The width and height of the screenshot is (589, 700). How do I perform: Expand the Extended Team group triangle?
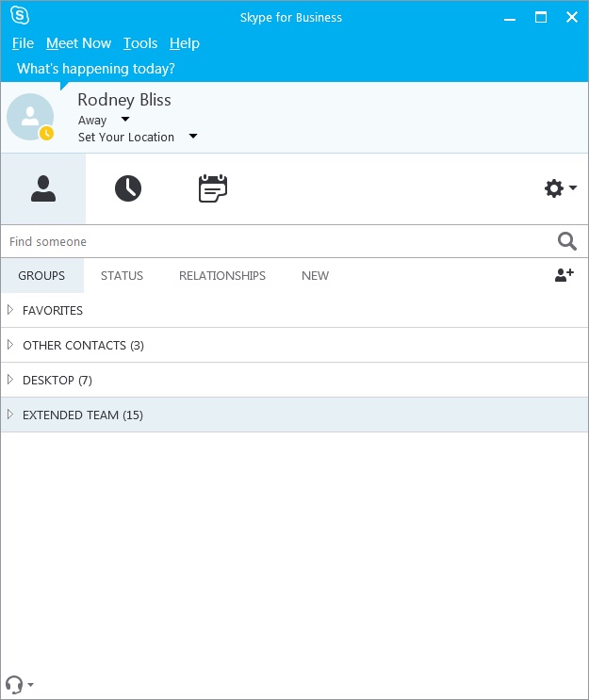pos(10,415)
